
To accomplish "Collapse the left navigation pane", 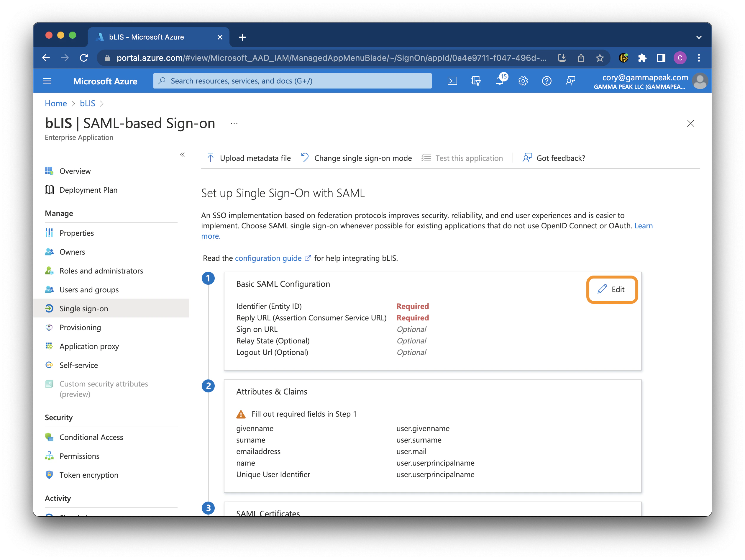I will (182, 155).
